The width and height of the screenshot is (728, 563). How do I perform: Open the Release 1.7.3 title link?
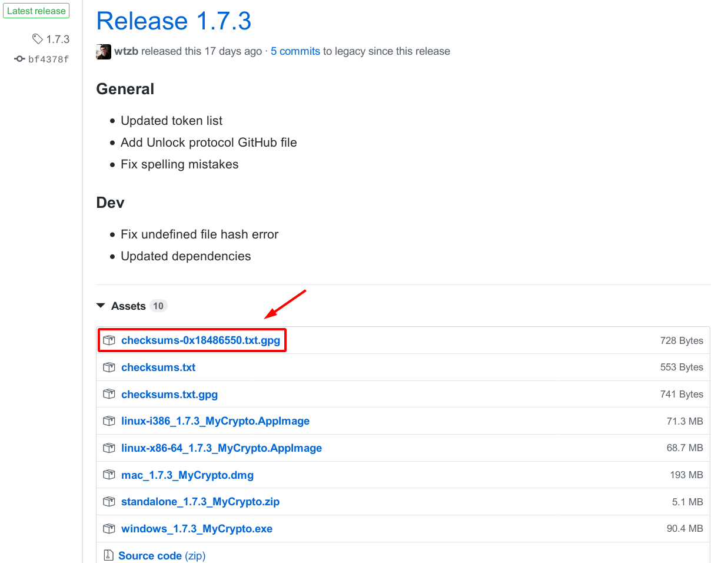coord(174,21)
